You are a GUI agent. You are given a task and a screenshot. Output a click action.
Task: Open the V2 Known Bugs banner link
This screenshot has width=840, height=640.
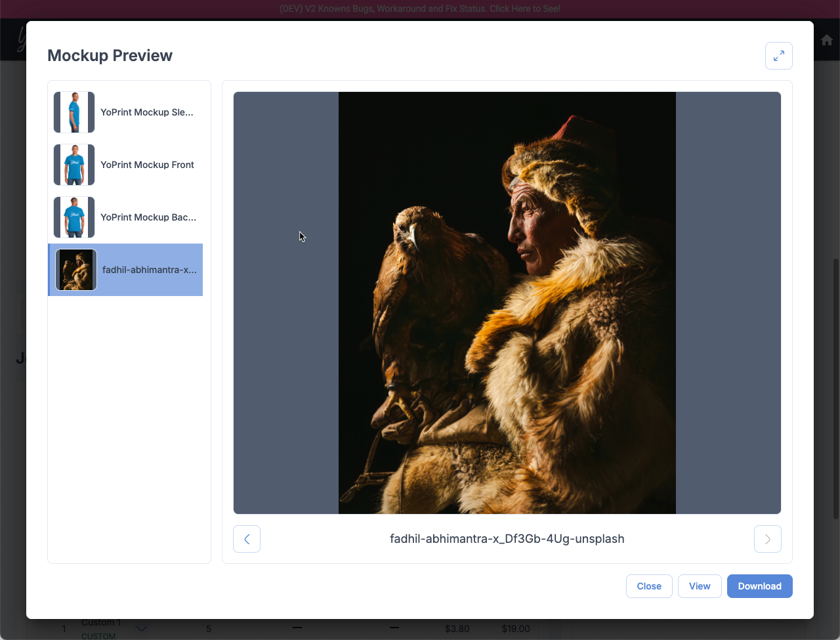tap(419, 9)
